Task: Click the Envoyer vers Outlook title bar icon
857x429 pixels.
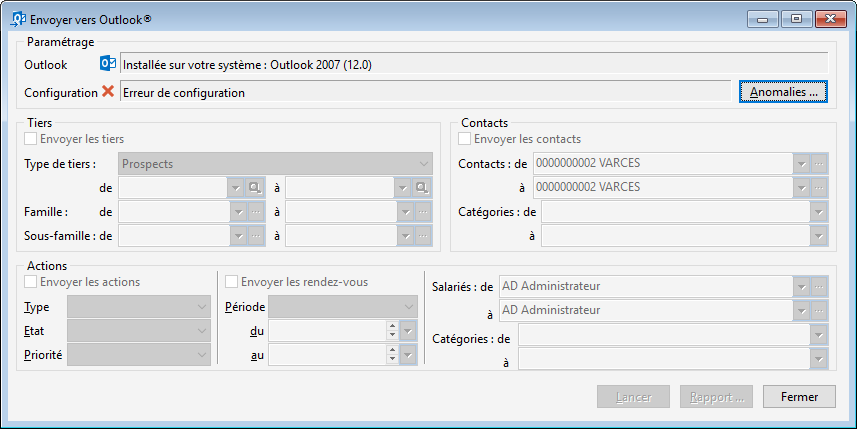Action: [19, 19]
